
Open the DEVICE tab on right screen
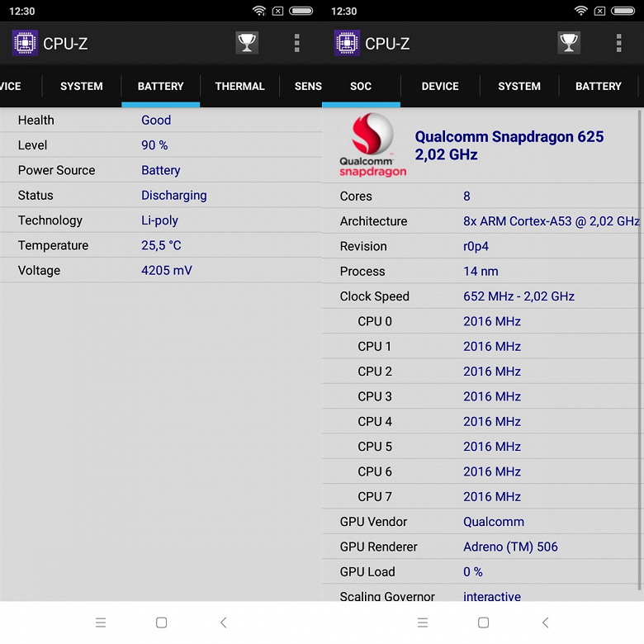tap(440, 86)
